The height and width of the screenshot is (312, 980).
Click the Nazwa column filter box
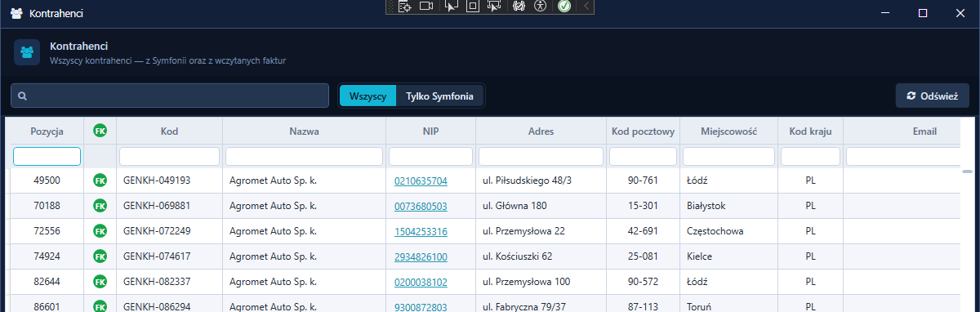[x=304, y=156]
